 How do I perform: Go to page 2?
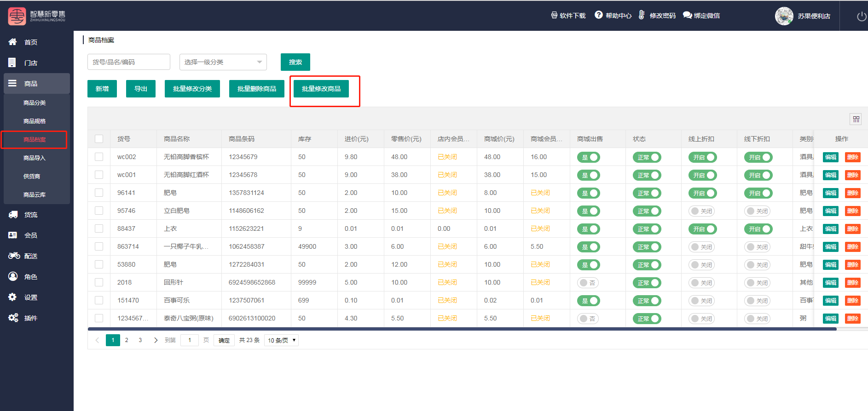[x=127, y=340]
